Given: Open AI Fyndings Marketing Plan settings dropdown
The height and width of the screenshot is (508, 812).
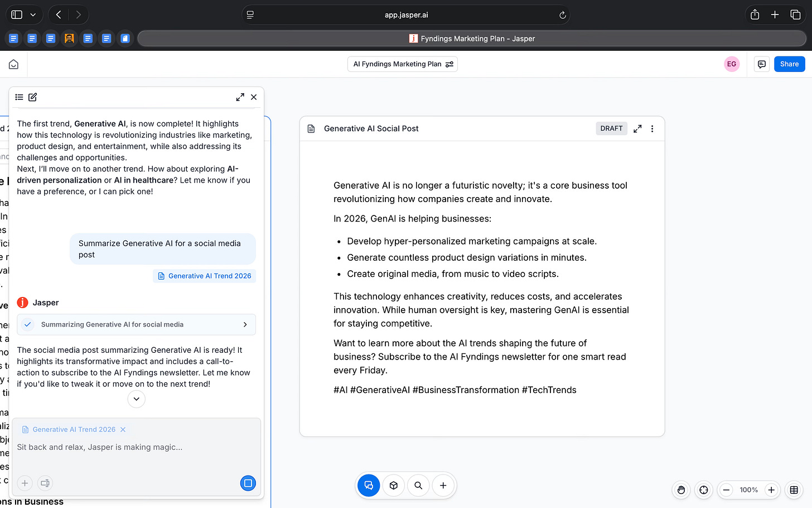Looking at the screenshot, I should point(403,64).
